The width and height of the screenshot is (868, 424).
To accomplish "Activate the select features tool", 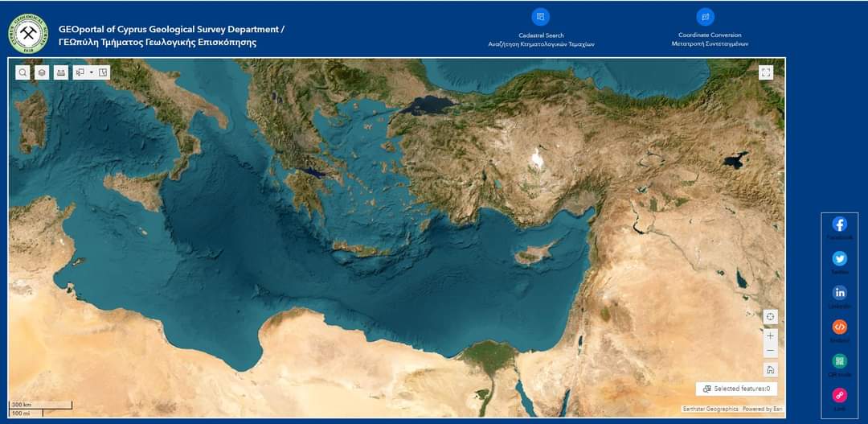I will (x=80, y=72).
